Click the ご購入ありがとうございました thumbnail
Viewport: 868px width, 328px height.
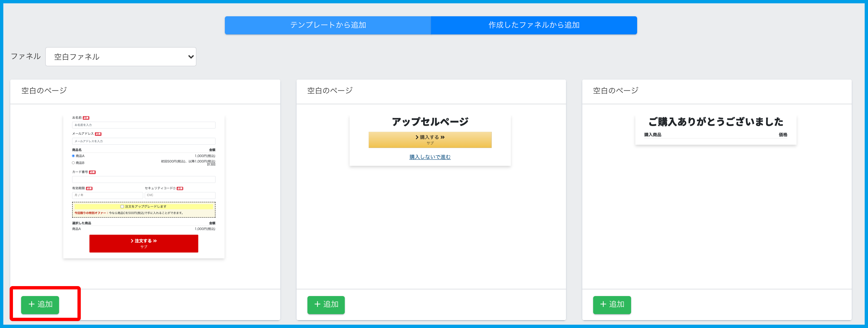(716, 122)
